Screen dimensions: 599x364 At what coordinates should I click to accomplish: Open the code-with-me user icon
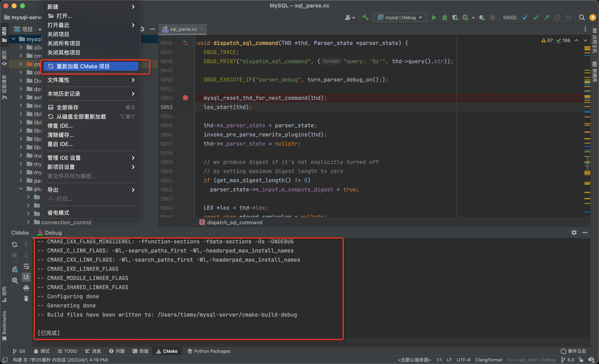pos(350,17)
